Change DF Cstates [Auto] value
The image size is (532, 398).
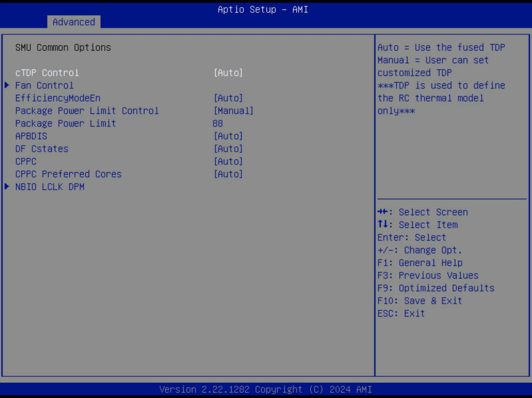click(x=228, y=149)
